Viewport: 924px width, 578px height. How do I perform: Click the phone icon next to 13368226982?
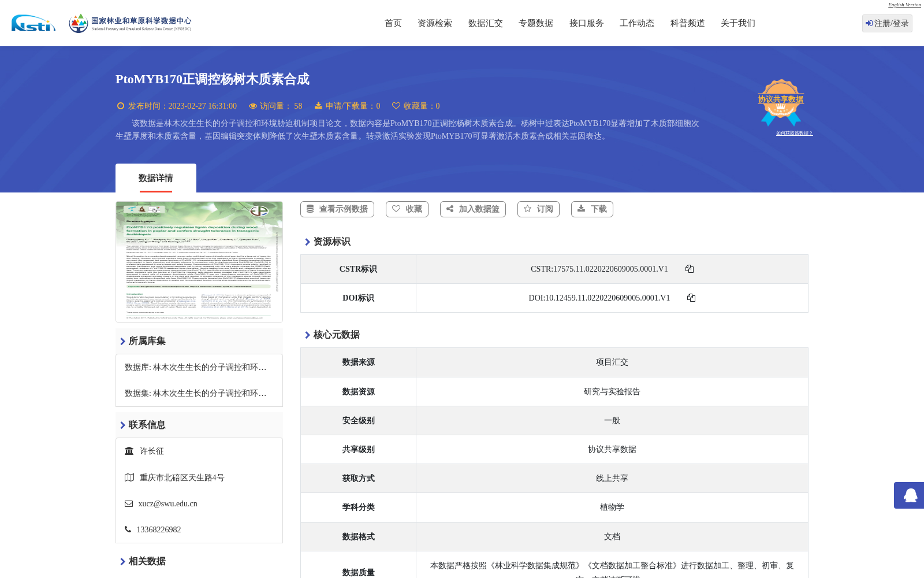click(x=128, y=529)
